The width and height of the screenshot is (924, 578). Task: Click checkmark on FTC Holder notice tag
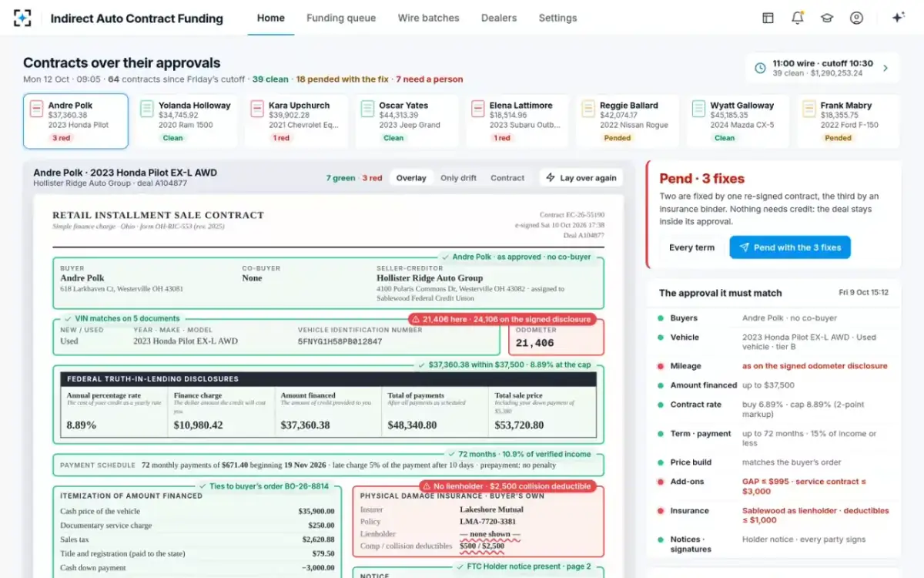pos(460,566)
